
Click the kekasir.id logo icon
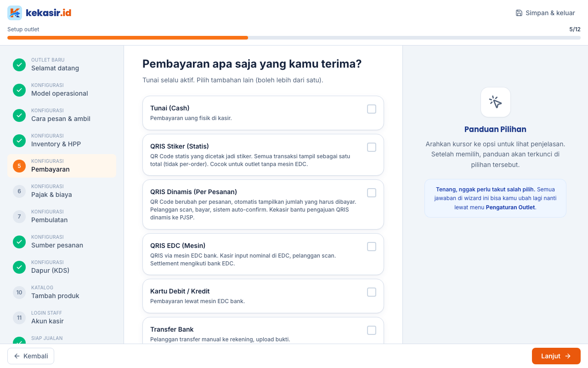pyautogui.click(x=15, y=13)
